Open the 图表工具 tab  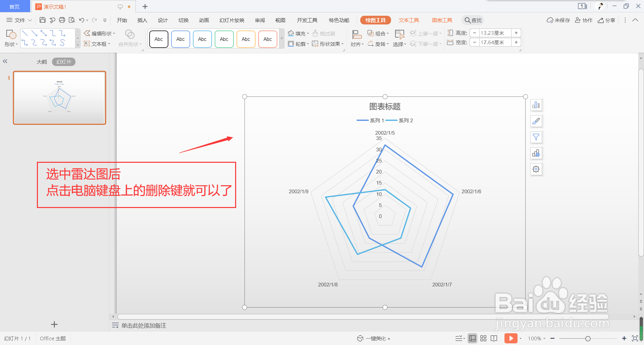click(x=442, y=20)
